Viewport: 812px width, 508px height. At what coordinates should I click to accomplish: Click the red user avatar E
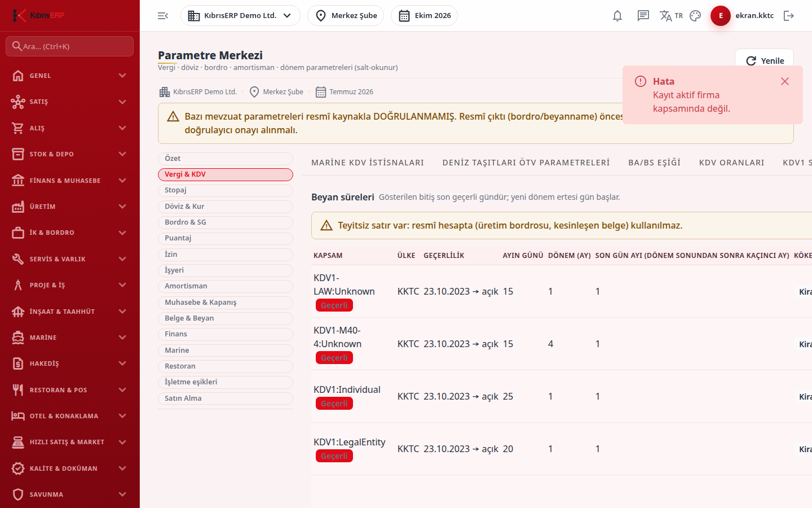point(721,16)
